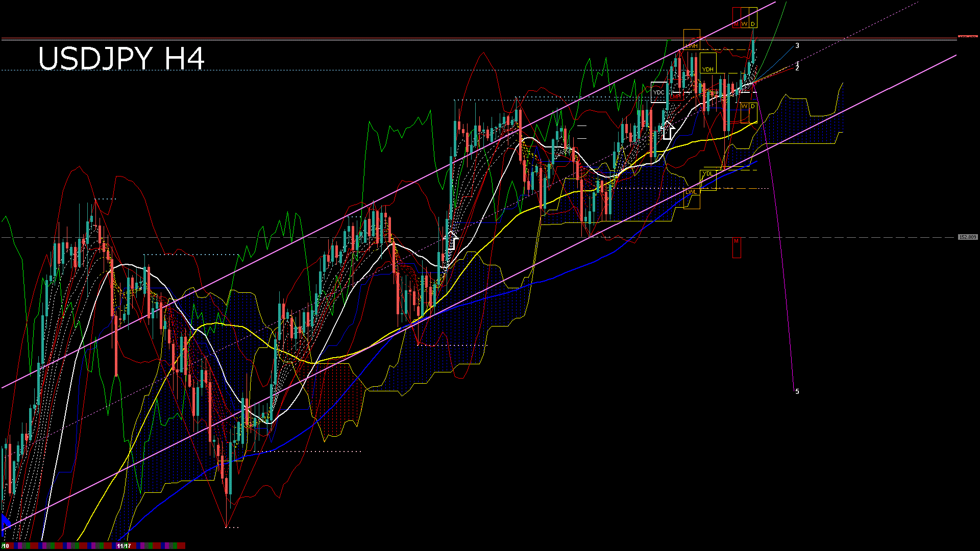Click the number 5 label at the magenta line end

click(x=798, y=391)
